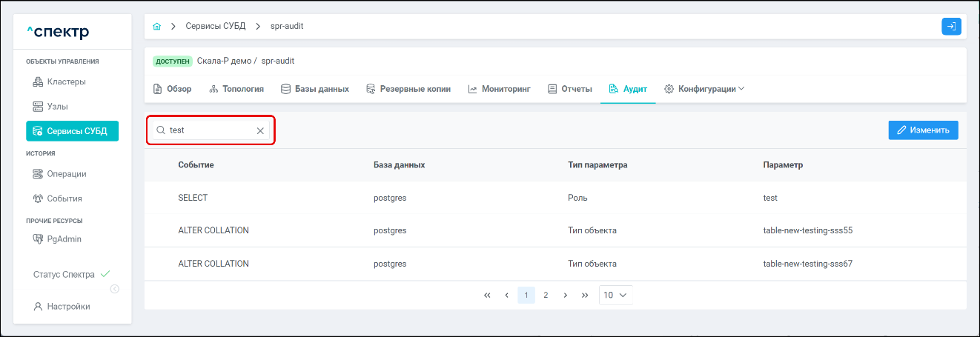Viewport: 980px width, 337px height.
Task: Go to page 2 of results
Action: coord(546,295)
